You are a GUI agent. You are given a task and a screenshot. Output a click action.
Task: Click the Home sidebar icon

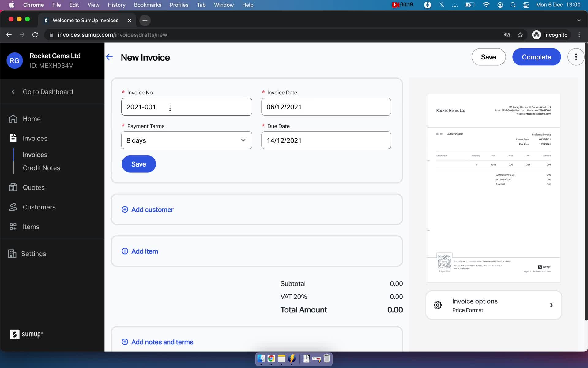click(14, 118)
